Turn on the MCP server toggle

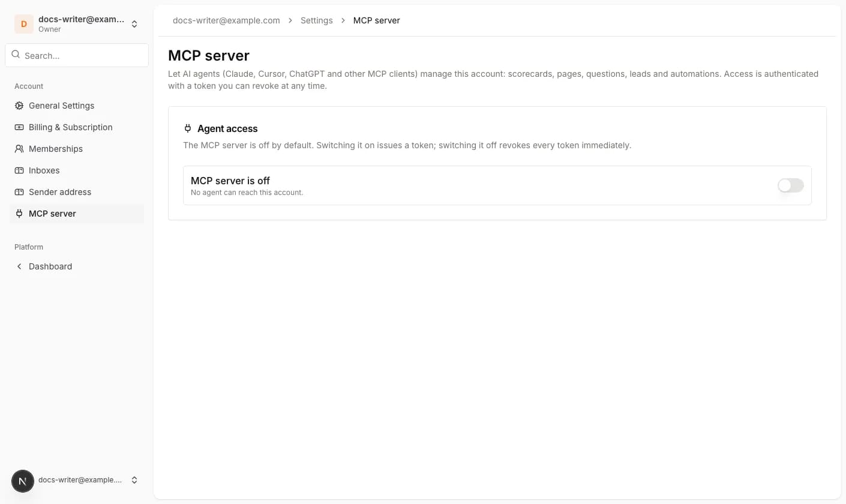point(790,185)
